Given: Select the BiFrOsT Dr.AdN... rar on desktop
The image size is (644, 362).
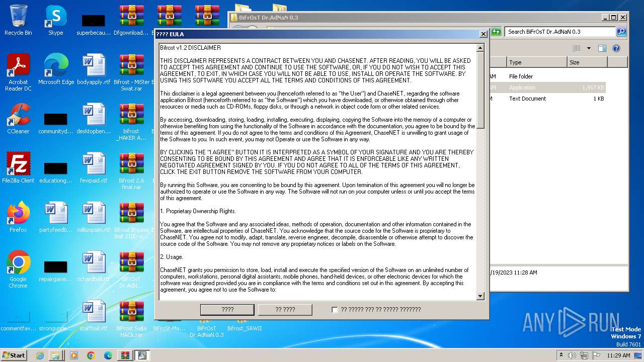Looking at the screenshot, I should coord(131,269).
